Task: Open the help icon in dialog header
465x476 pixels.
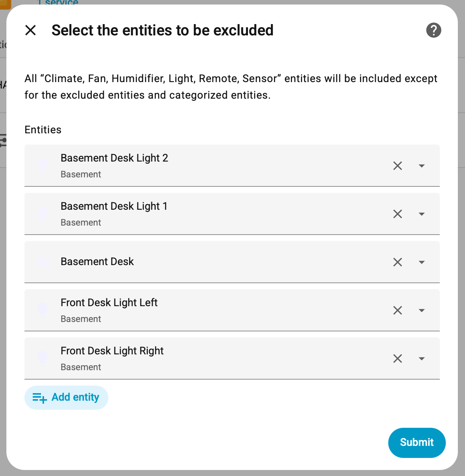Action: 433,30
